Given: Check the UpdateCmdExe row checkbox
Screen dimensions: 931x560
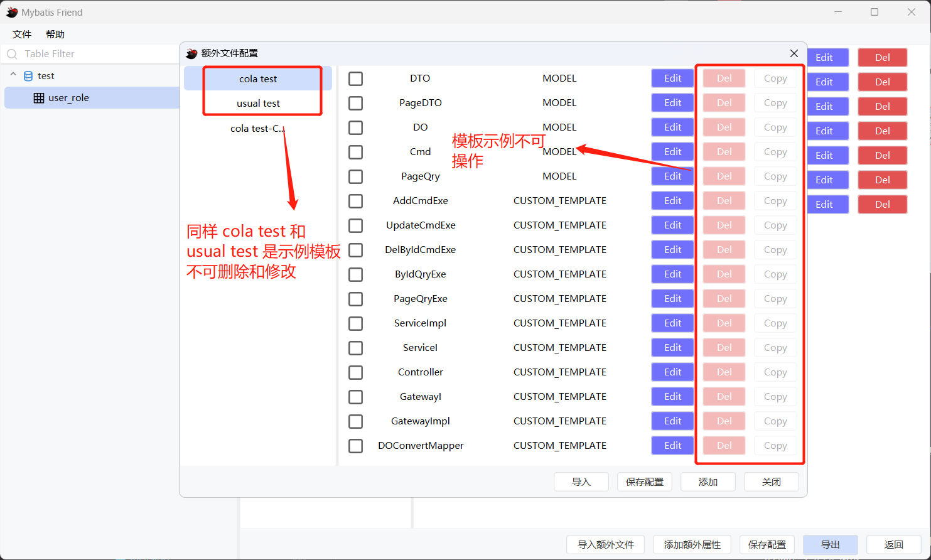Looking at the screenshot, I should pyautogui.click(x=355, y=225).
